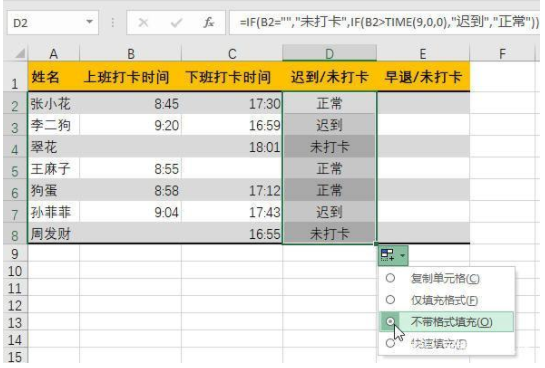Click the 迟到 result in 李二狗's row

(330, 125)
